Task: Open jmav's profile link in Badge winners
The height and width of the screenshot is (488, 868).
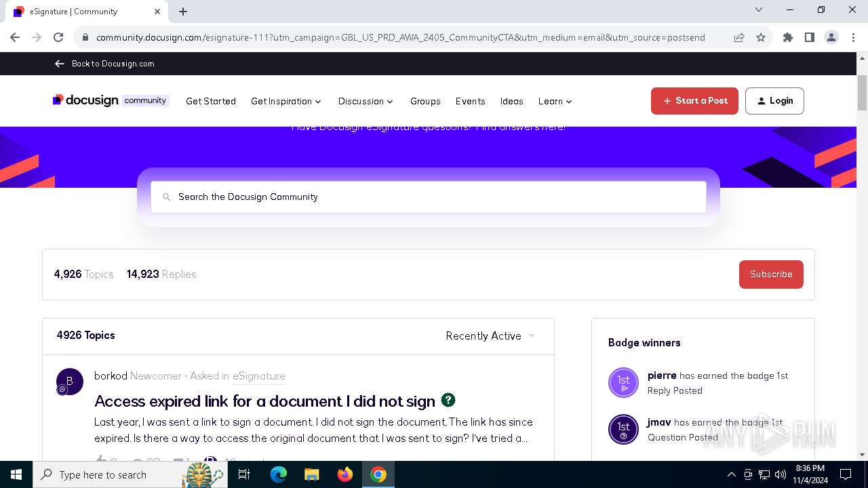Action: click(x=659, y=422)
